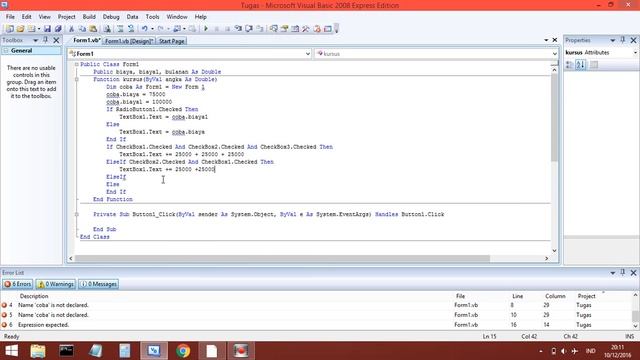
Task: Close the active code document with the X
Action: 555,40
